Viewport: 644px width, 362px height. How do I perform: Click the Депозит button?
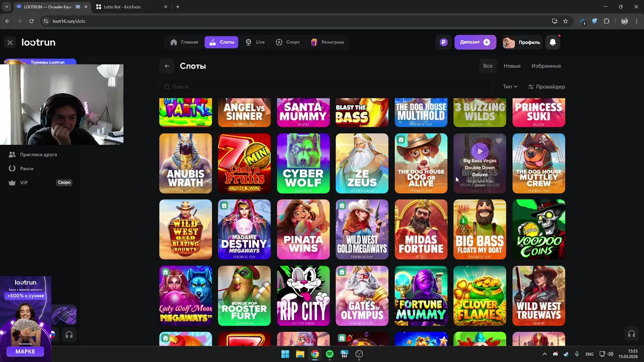[x=475, y=42]
